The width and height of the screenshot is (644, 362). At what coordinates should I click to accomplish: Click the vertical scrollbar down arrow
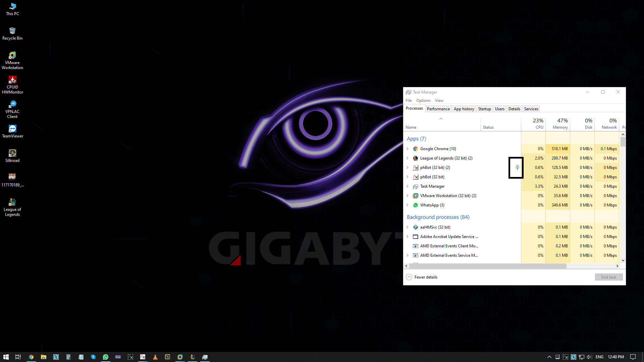(x=623, y=260)
